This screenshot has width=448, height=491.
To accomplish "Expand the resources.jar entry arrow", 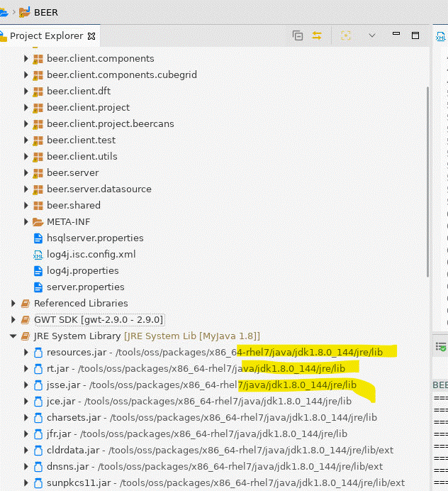I will pos(26,352).
